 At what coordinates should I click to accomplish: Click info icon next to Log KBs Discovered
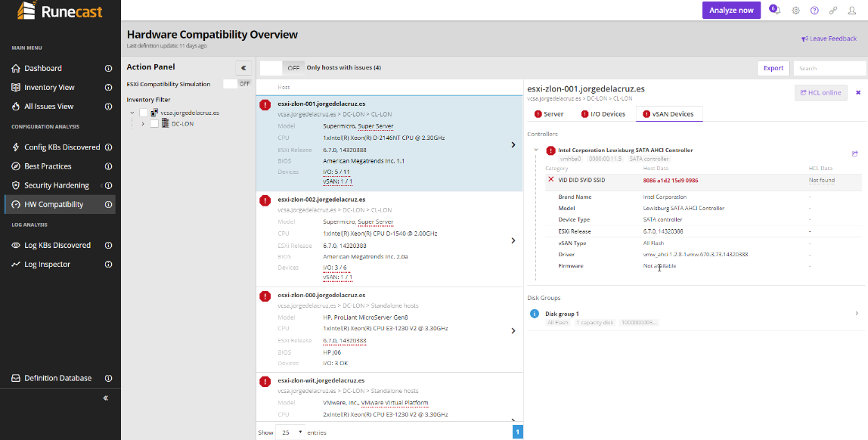[x=109, y=245]
